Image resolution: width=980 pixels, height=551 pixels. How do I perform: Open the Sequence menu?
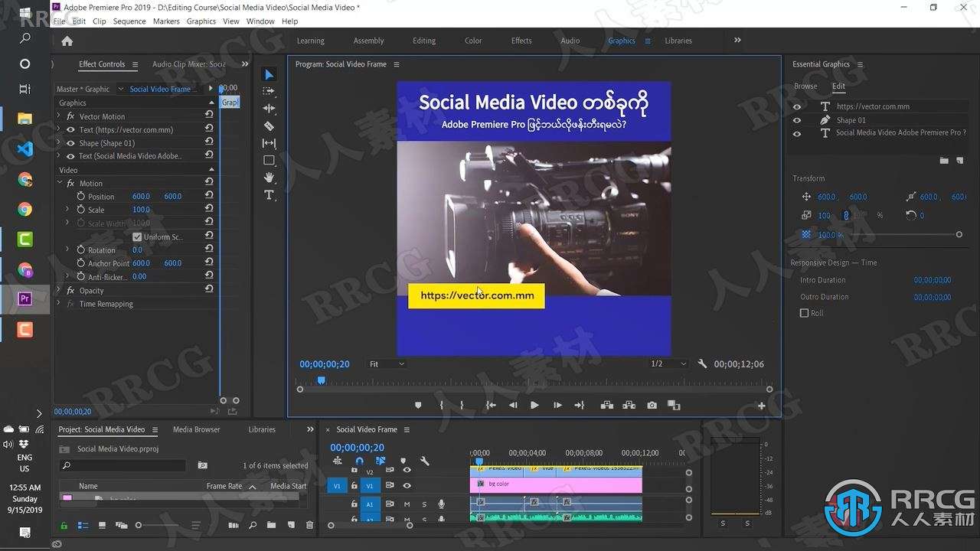click(x=129, y=21)
